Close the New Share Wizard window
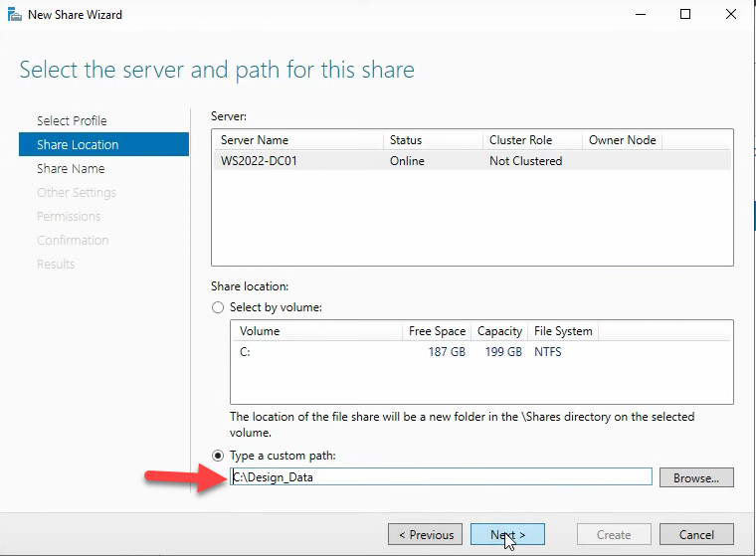The image size is (756, 556). 731,15
